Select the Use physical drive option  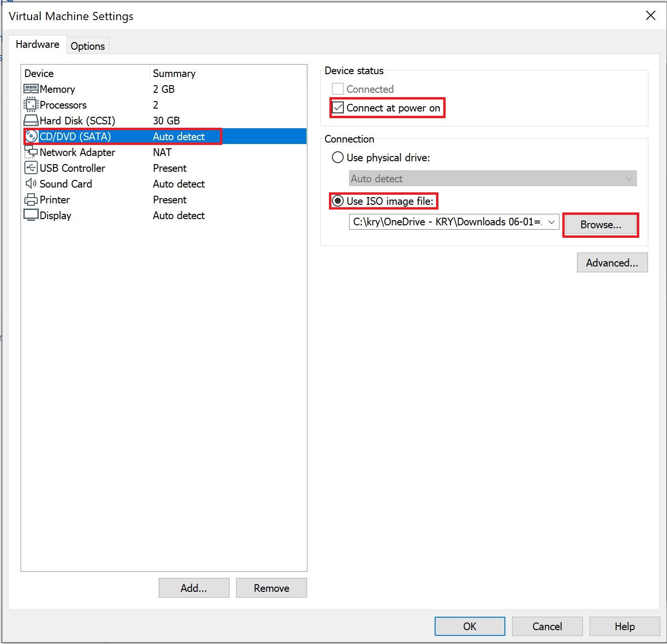coord(338,157)
